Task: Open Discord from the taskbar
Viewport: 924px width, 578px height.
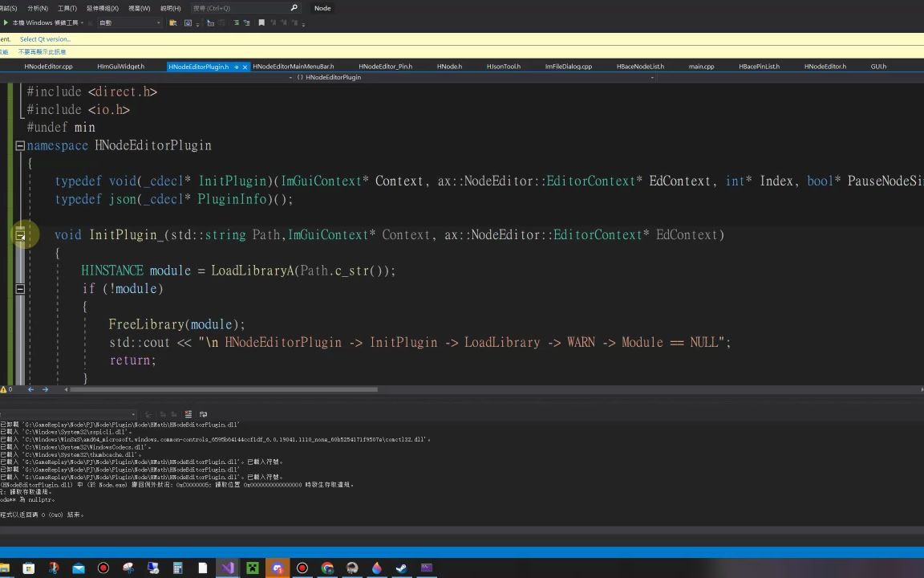Action: pos(278,568)
